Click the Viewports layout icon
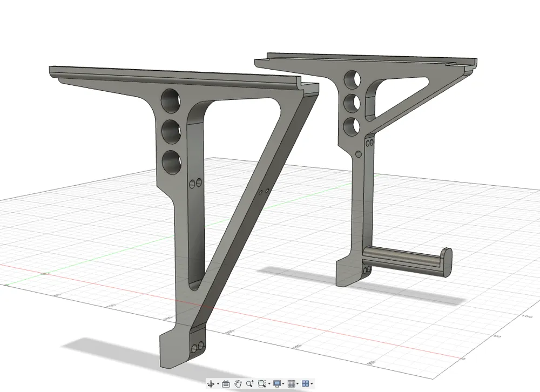Screen dimensions: 540x392 305,383
